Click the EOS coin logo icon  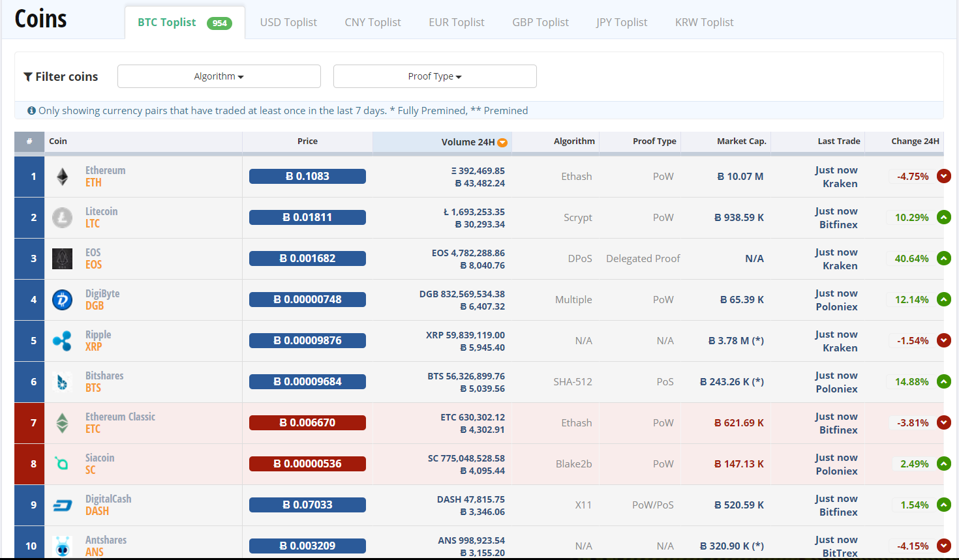pyautogui.click(x=62, y=259)
